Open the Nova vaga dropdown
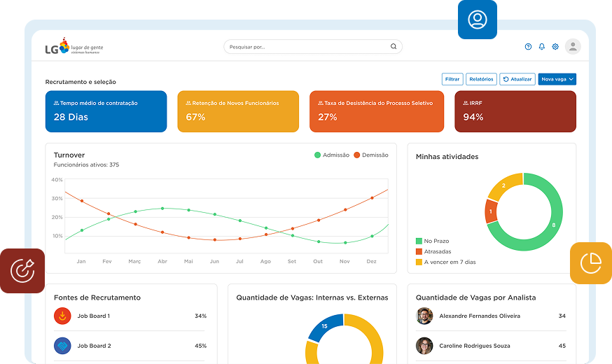 tap(557, 80)
